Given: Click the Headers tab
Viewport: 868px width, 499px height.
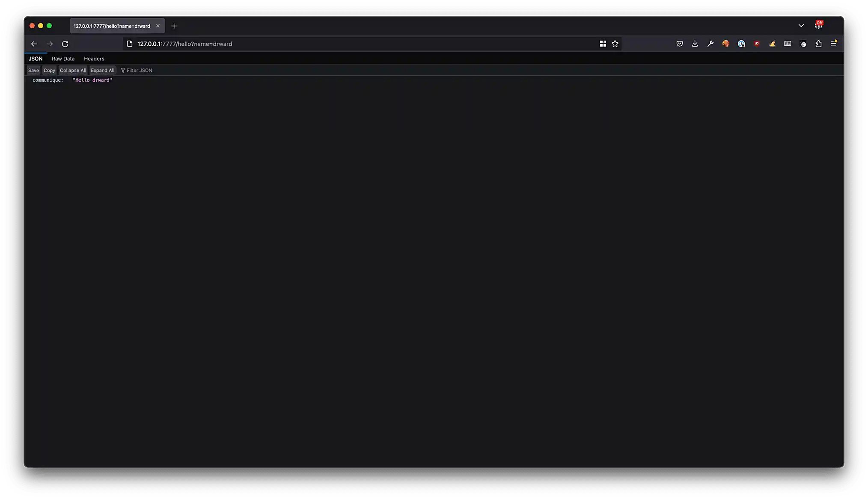Looking at the screenshot, I should pyautogui.click(x=94, y=58).
